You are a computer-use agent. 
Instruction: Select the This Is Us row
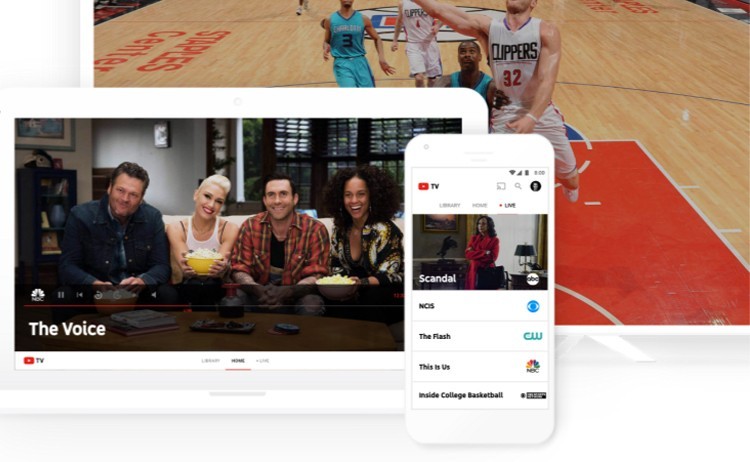point(480,367)
